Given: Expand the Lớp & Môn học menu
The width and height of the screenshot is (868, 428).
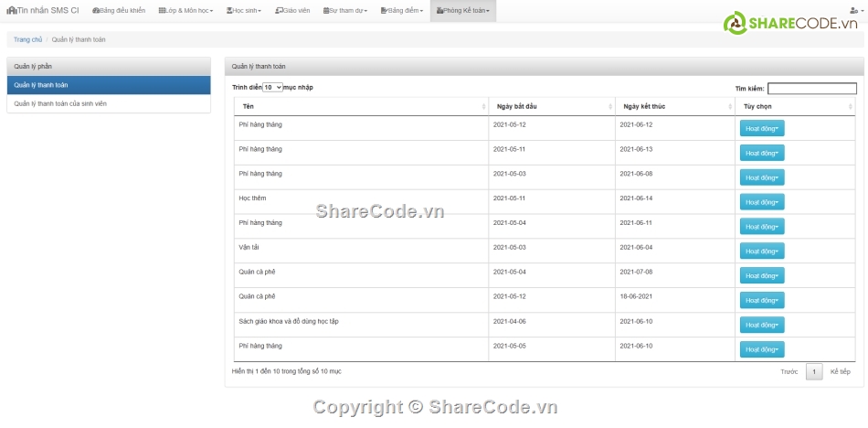Looking at the screenshot, I should pyautogui.click(x=185, y=11).
